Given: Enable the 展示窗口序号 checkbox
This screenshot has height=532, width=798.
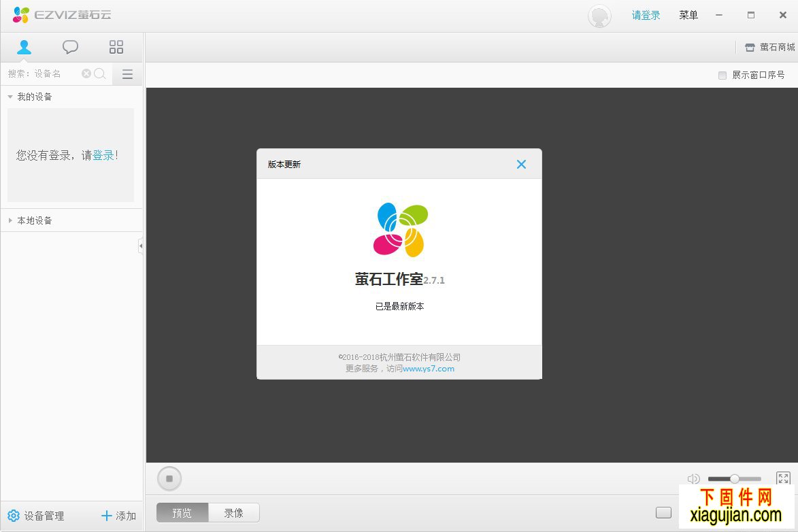Looking at the screenshot, I should [722, 76].
